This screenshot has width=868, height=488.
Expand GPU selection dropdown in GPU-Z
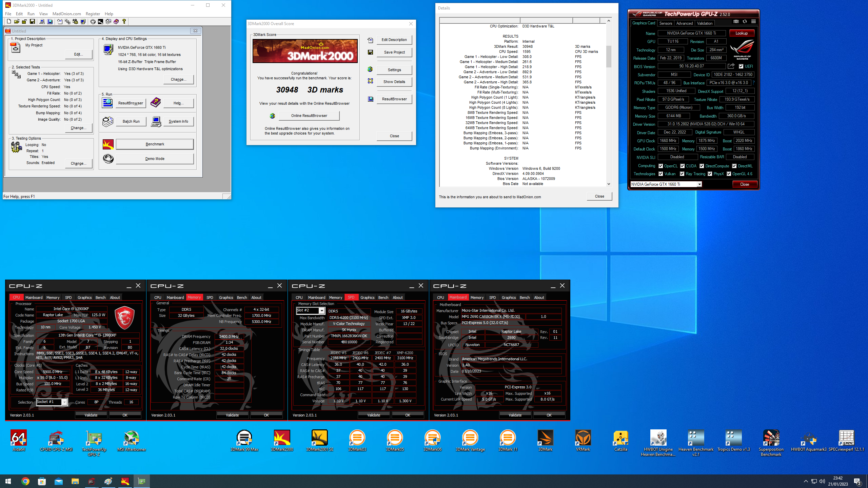coord(699,184)
